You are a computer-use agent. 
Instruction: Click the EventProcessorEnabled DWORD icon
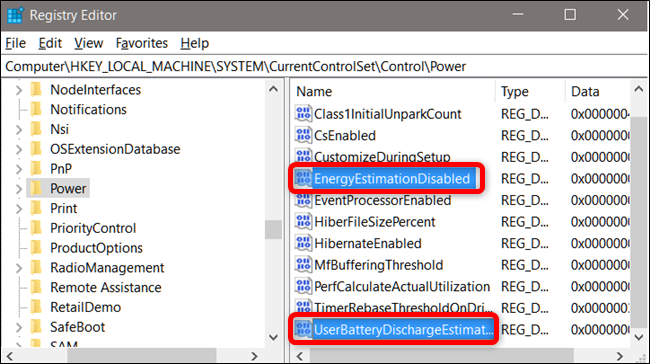pos(303,200)
